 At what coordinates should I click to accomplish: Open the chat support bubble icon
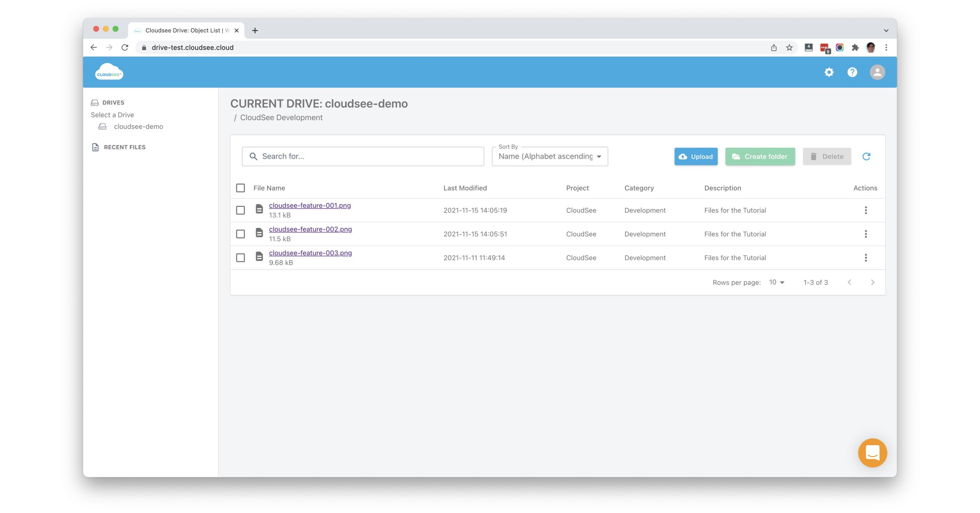tap(872, 453)
